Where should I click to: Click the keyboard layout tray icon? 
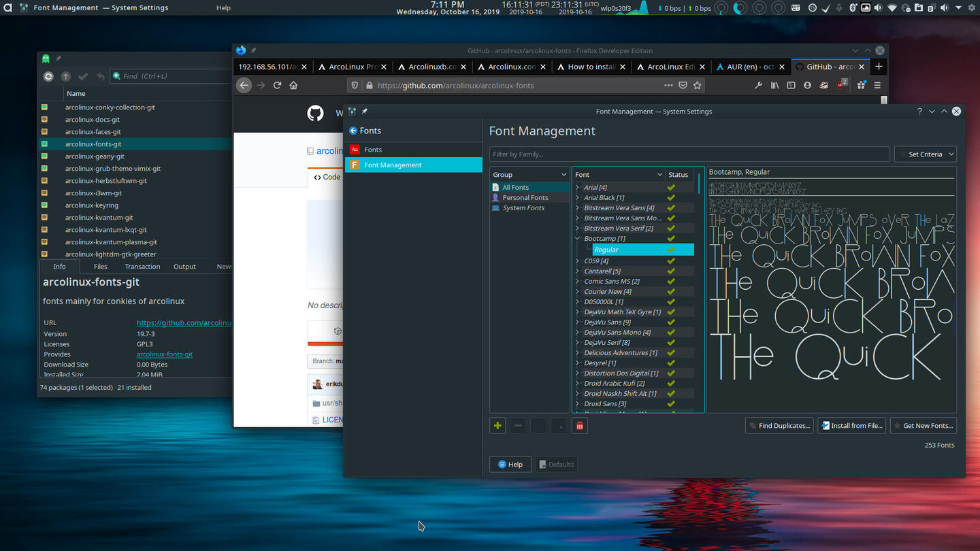[796, 8]
